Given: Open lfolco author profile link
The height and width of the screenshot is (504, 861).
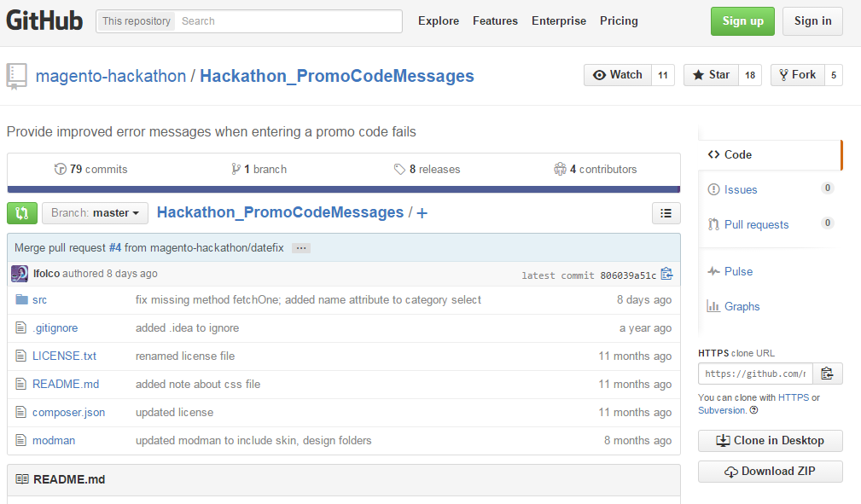Looking at the screenshot, I should point(46,274).
